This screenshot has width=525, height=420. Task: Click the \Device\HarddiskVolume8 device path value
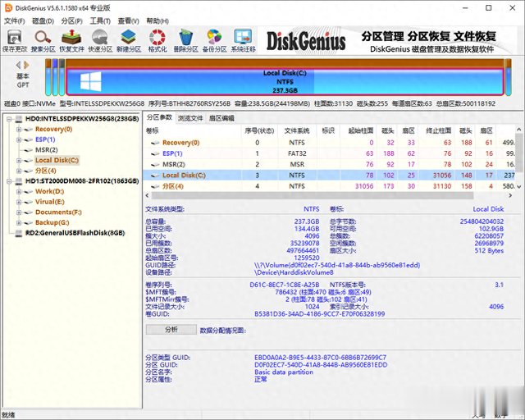[x=294, y=272]
